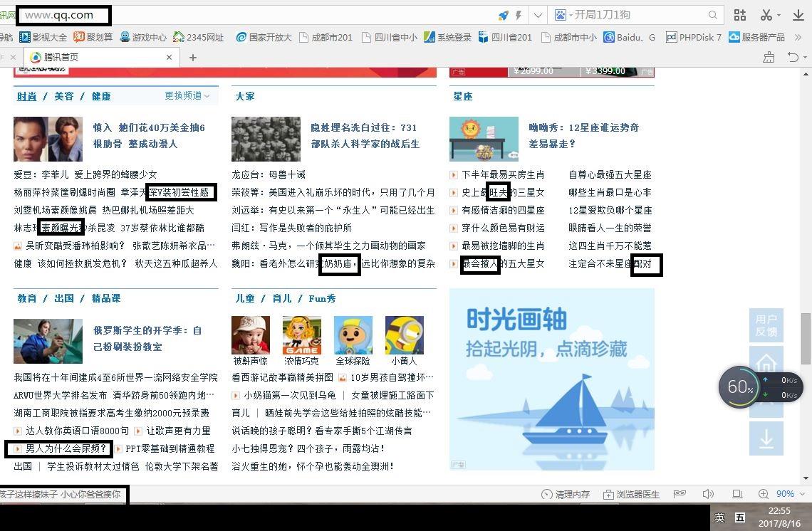Click the 60% memory accelerator ball
Viewport: 812px width, 531px height.
point(740,386)
